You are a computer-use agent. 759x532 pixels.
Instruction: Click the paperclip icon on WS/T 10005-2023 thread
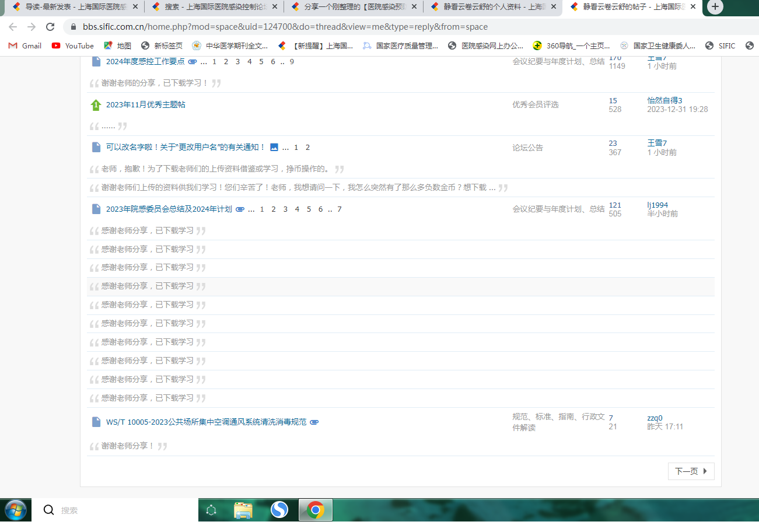click(x=314, y=422)
